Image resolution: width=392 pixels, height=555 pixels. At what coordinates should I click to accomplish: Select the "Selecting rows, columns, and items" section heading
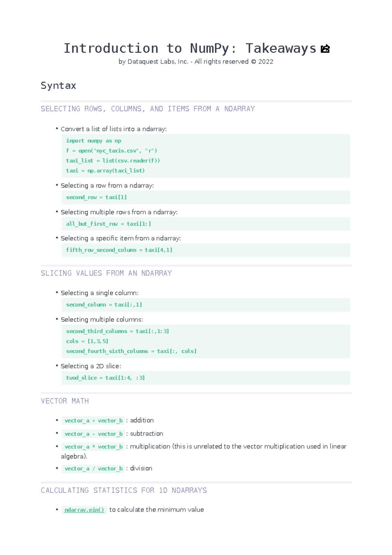click(148, 109)
